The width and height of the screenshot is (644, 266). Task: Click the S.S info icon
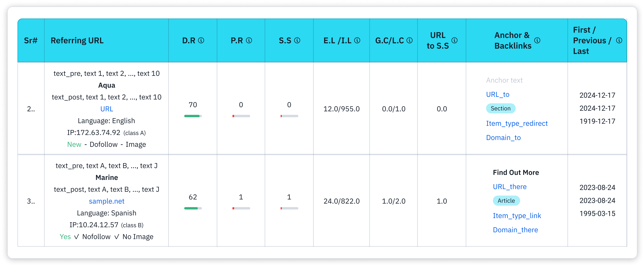297,40
